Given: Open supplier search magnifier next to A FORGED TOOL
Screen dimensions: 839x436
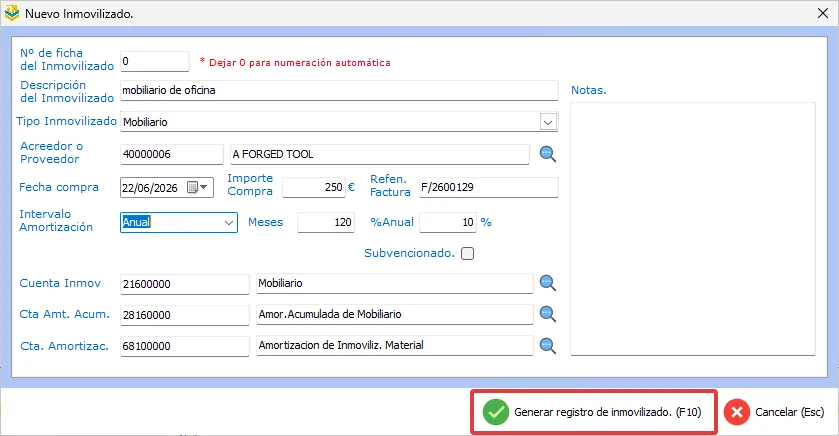Looking at the screenshot, I should click(x=547, y=154).
